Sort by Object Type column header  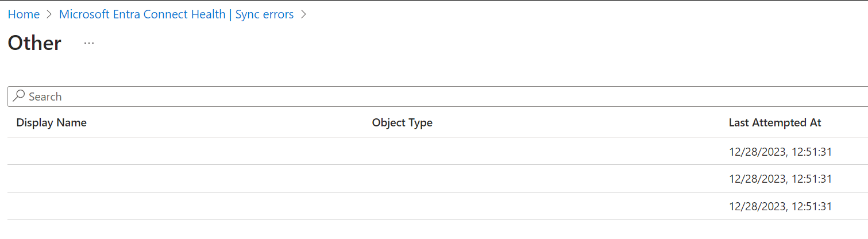(402, 122)
